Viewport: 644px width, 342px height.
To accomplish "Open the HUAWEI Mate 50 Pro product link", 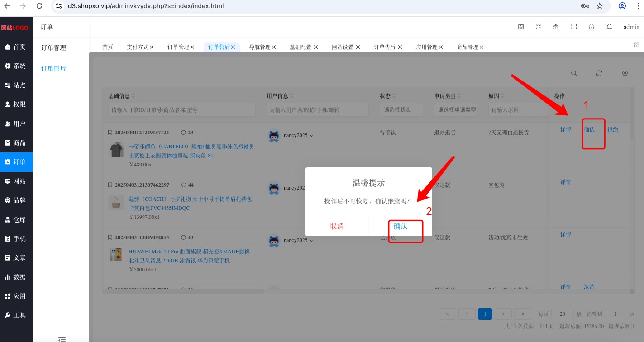I will [189, 256].
